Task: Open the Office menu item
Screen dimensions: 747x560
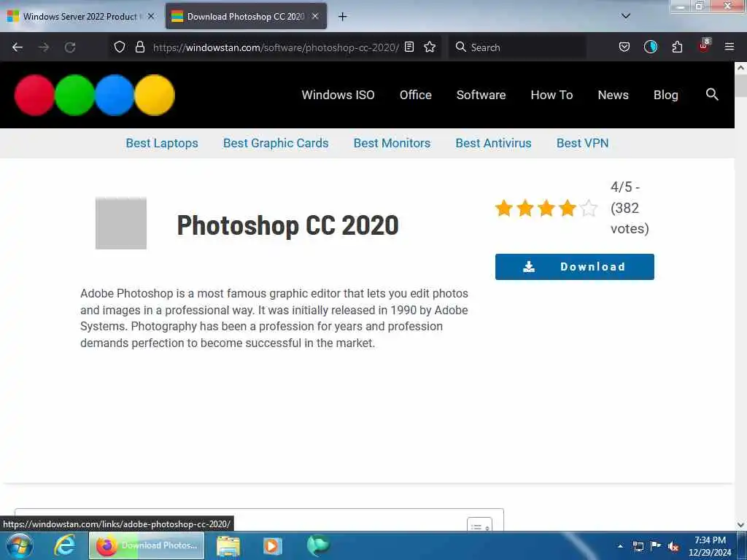Action: tap(415, 95)
